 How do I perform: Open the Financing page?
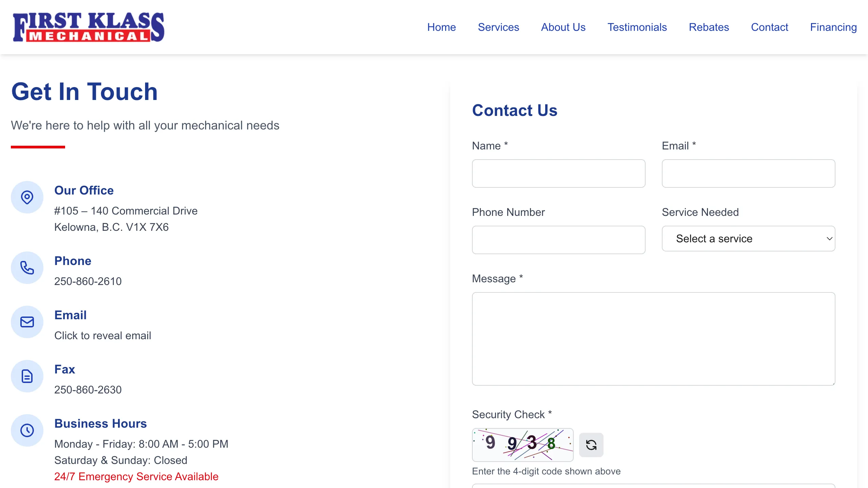pyautogui.click(x=833, y=27)
